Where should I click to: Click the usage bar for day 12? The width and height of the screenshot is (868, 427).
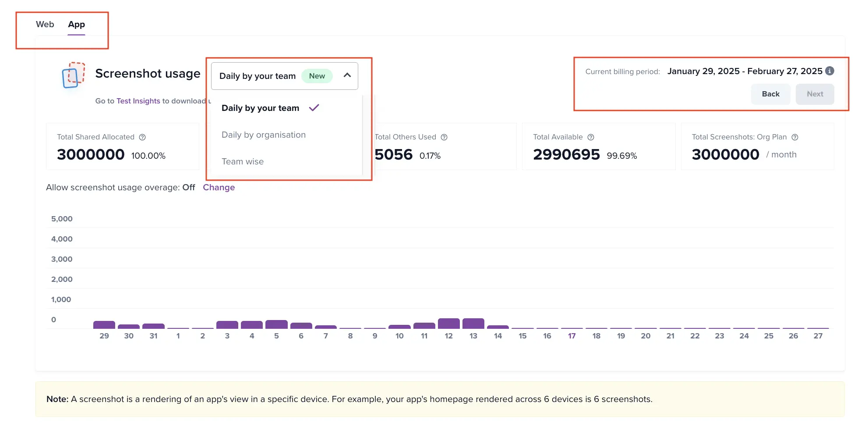tap(448, 324)
